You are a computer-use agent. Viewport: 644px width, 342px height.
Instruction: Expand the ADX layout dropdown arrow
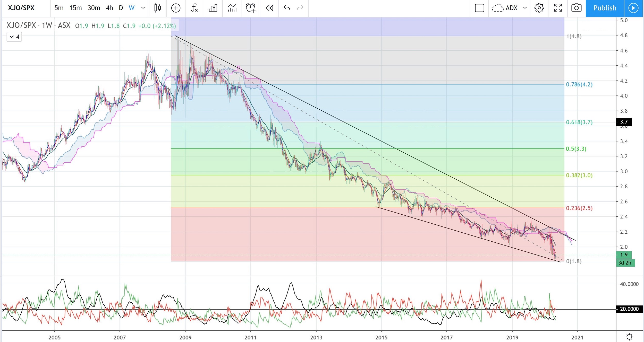(525, 8)
